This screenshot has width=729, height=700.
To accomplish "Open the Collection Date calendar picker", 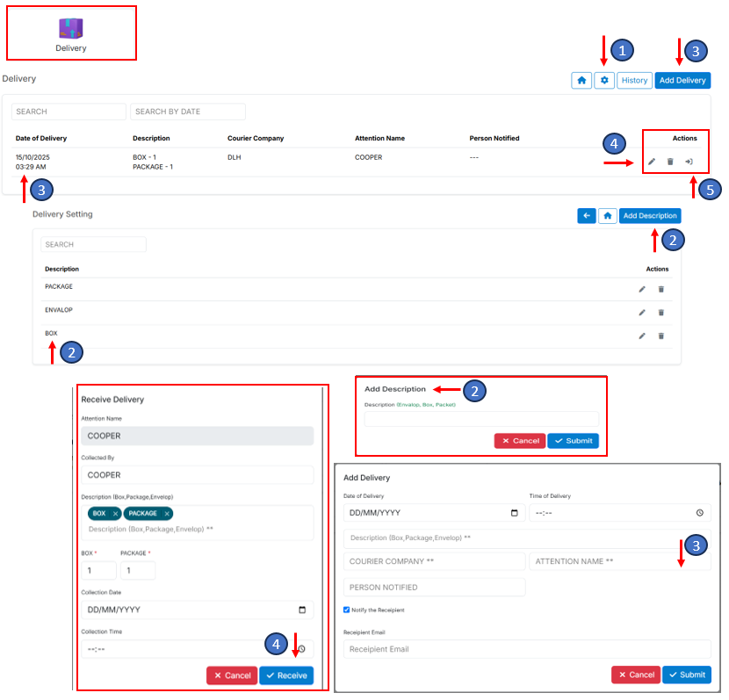I will coord(301,610).
